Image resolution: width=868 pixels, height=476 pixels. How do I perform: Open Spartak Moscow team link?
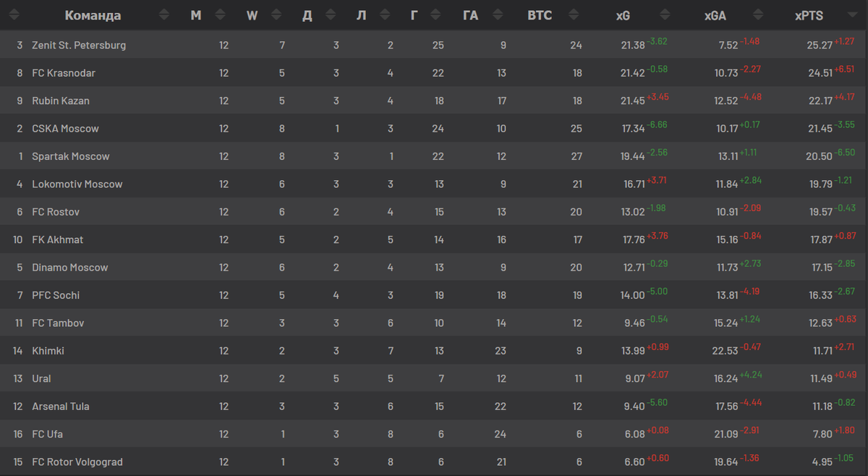pos(71,156)
